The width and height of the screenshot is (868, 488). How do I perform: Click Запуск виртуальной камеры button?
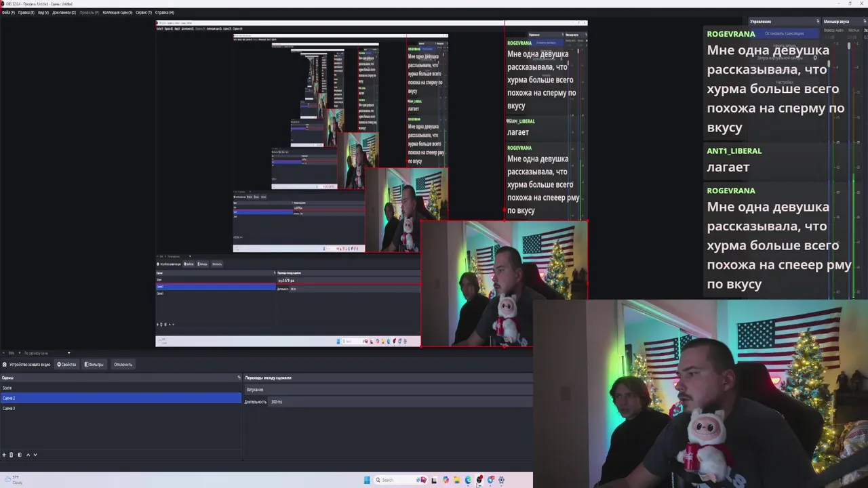(x=780, y=58)
